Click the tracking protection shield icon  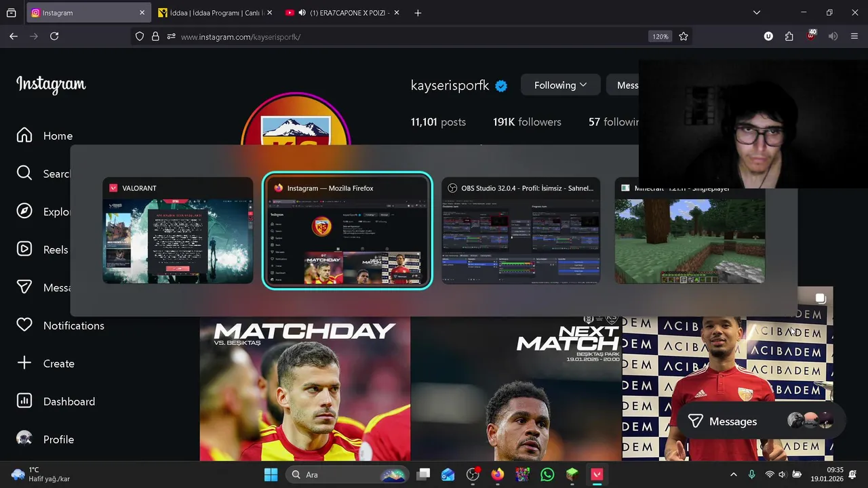point(140,37)
